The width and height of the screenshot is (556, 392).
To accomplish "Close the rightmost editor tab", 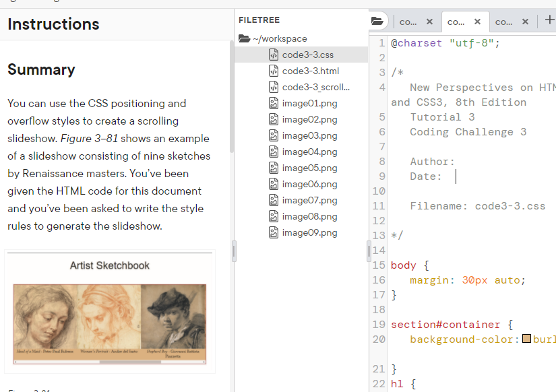I will click(x=524, y=21).
